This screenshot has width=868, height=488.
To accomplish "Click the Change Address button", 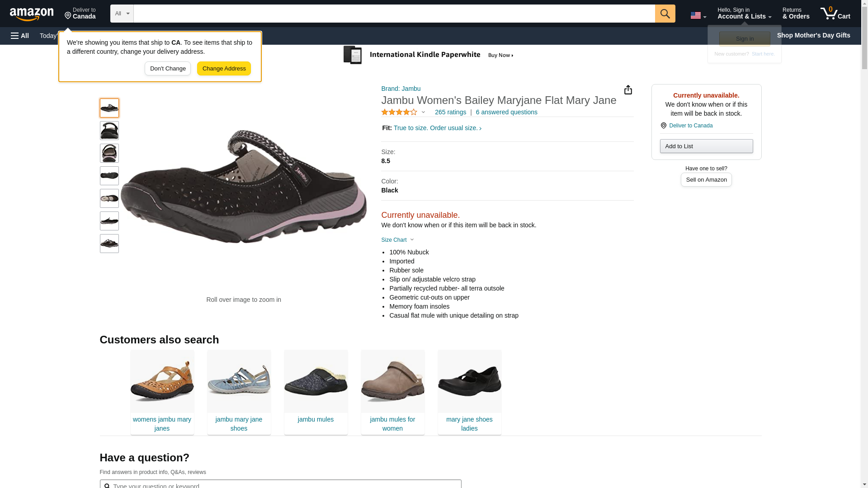I will click(224, 69).
